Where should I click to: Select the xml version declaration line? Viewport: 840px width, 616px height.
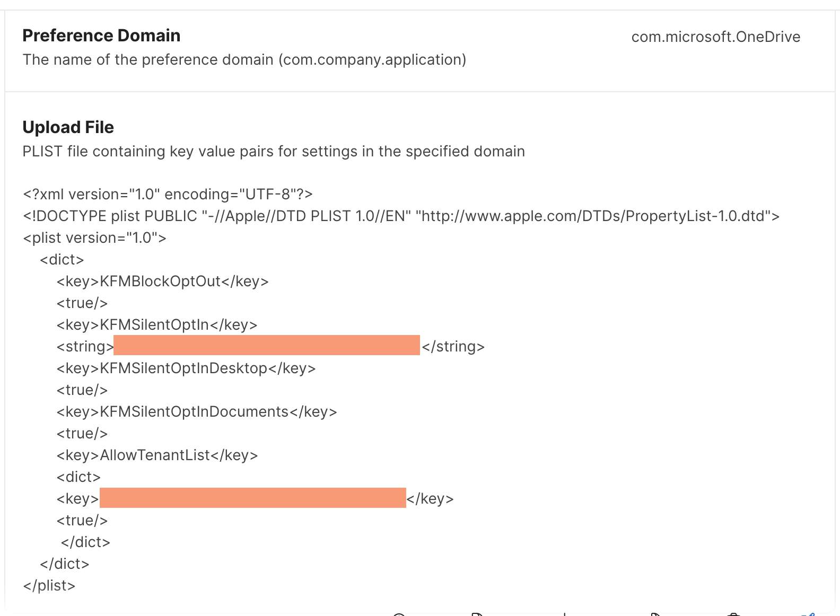168,194
